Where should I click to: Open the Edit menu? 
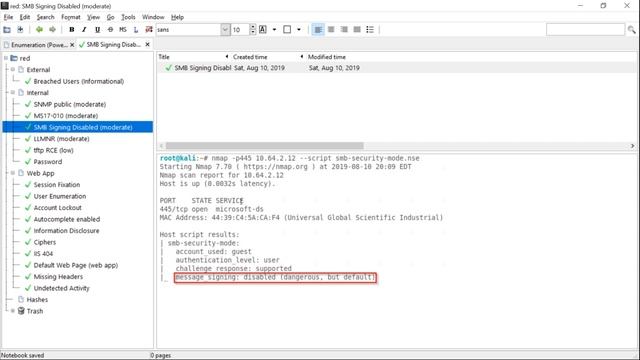25,17
